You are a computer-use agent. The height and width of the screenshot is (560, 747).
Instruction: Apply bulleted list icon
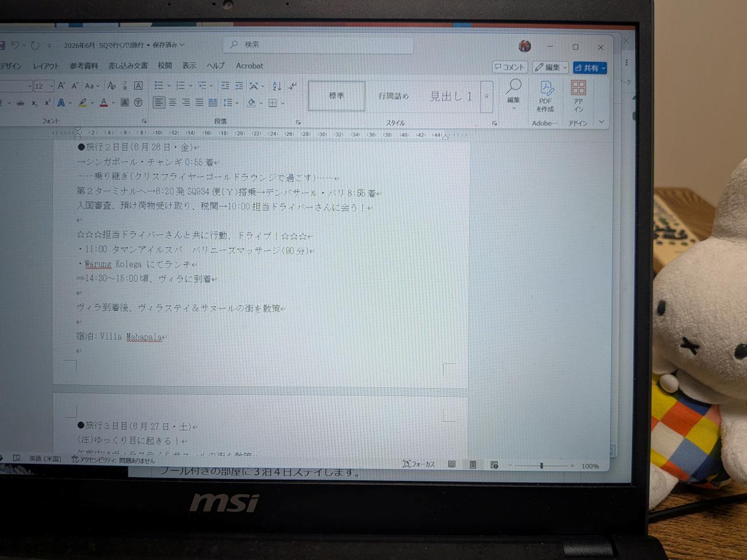[x=159, y=86]
